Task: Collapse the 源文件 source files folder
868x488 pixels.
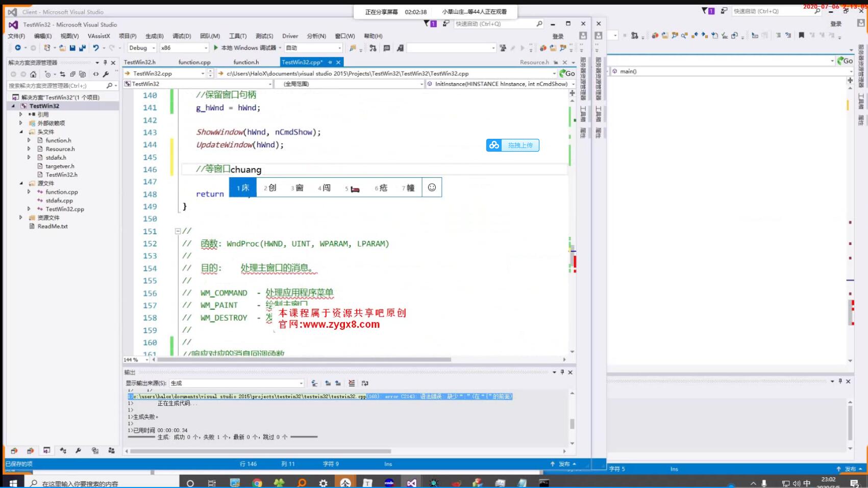Action: click(21, 183)
